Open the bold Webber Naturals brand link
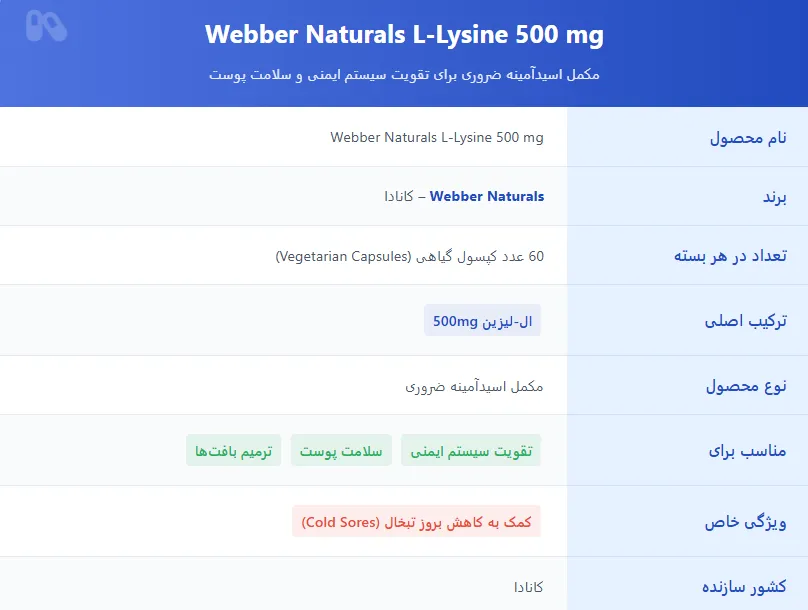808x610 pixels. pyautogui.click(x=486, y=196)
